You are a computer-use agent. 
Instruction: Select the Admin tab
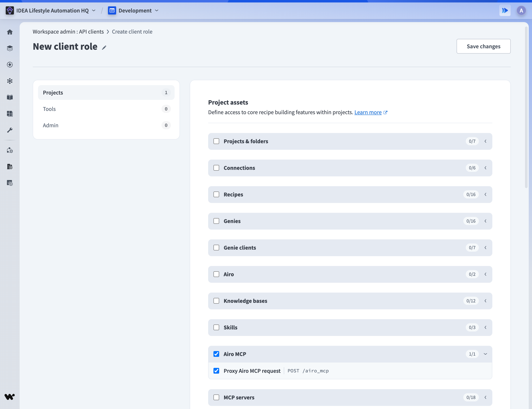pos(106,125)
